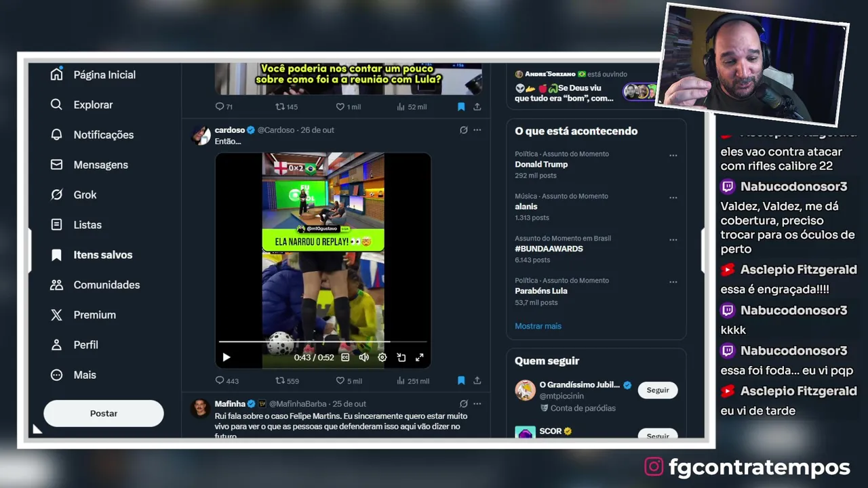The image size is (868, 488).
Task: Click Mostrar mais under trends
Action: (x=538, y=326)
